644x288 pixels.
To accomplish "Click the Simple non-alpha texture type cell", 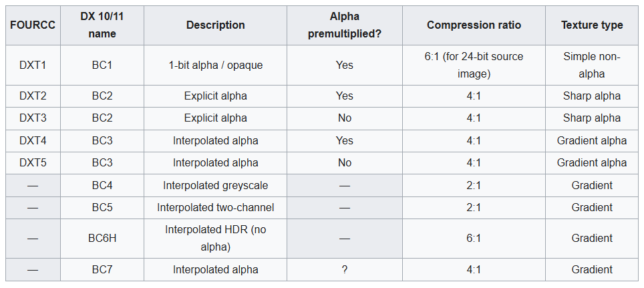I will click(591, 65).
